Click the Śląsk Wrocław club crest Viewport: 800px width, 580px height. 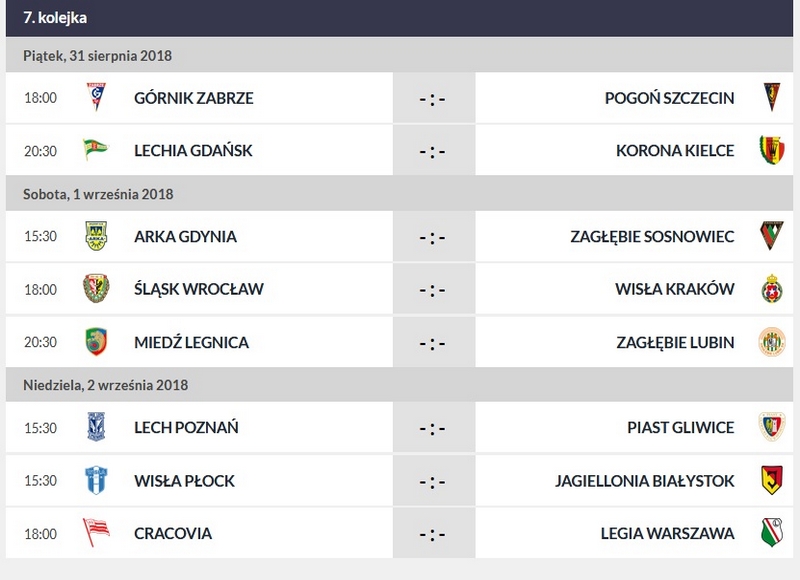click(96, 289)
